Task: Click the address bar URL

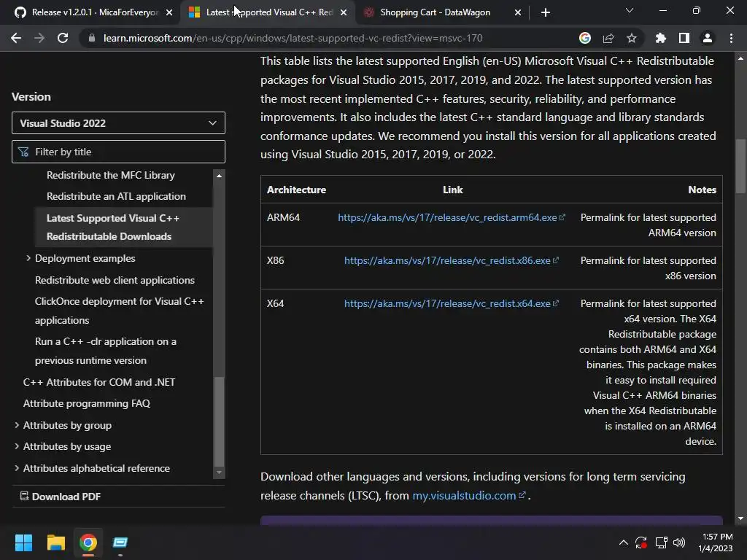Action: 293,38
